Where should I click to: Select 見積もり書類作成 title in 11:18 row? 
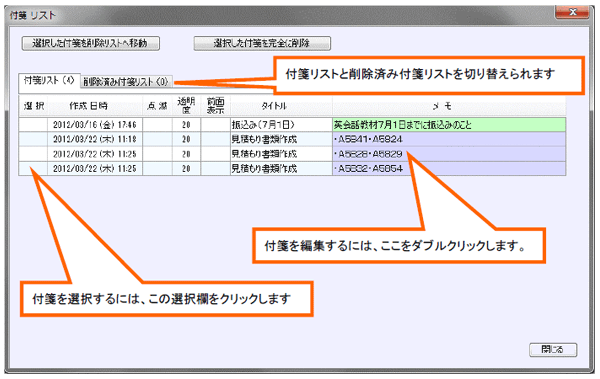[281, 139]
